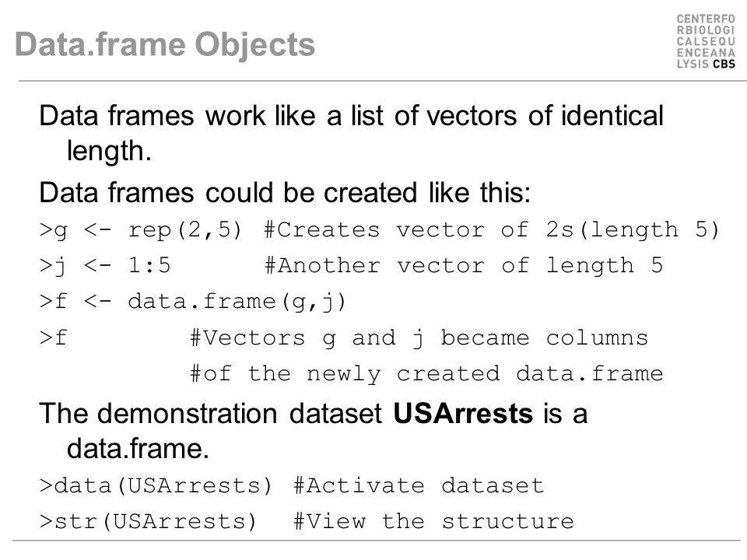Click the '#of the newly created data.frame' comment
Image resolution: width=747 pixels, height=560 pixels.
click(426, 374)
